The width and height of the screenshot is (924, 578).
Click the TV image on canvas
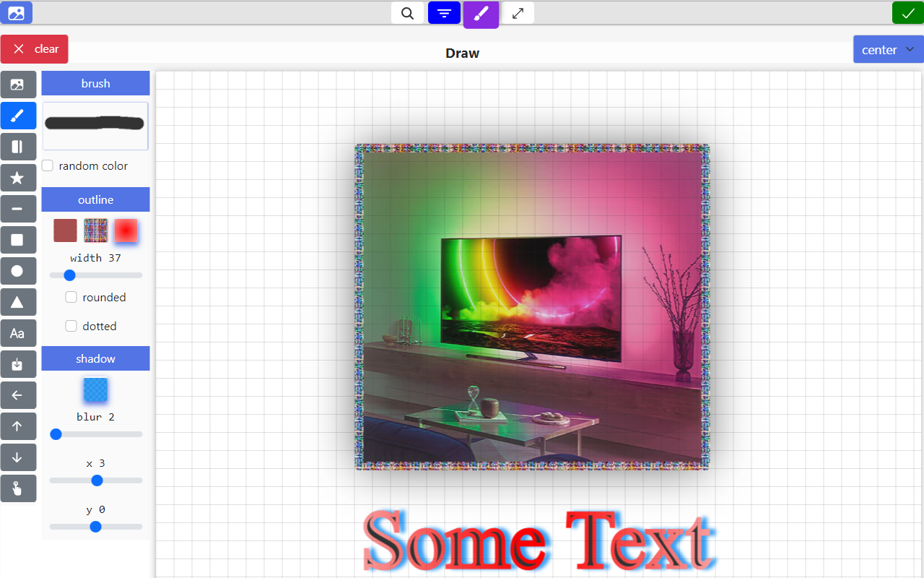(532, 307)
